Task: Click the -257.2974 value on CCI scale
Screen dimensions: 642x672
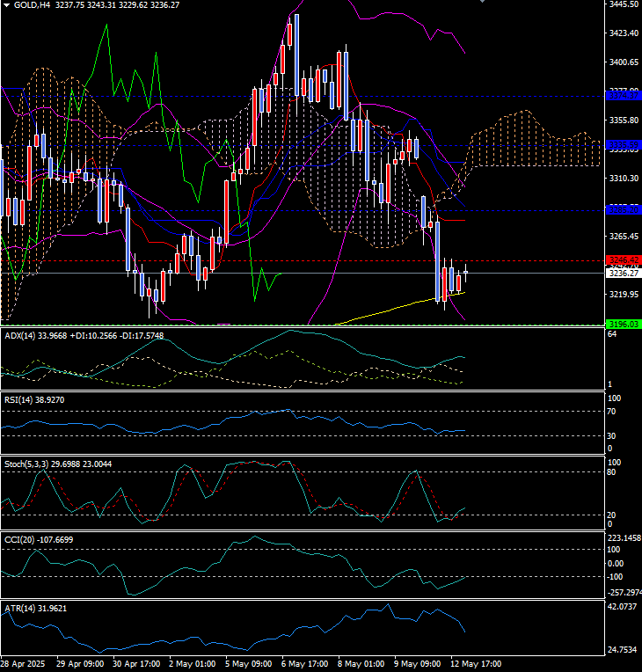Action: [624, 593]
